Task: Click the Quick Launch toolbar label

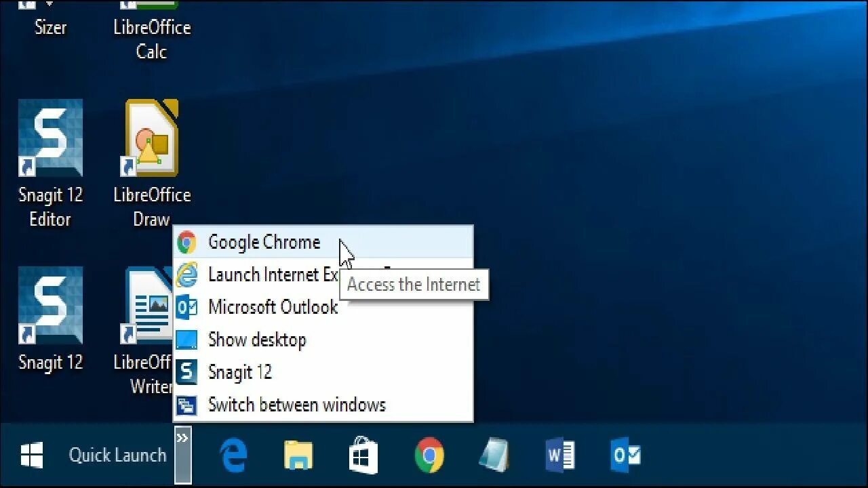Action: (117, 455)
